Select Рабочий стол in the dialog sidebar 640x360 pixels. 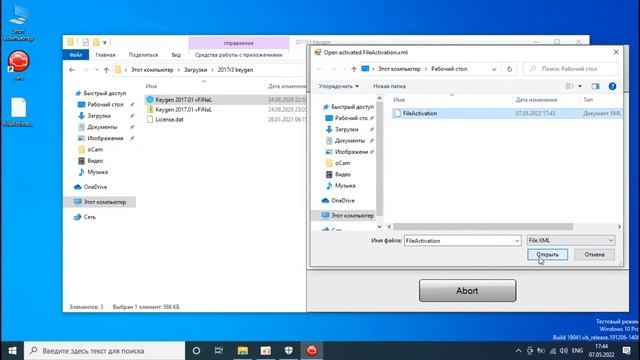347,118
